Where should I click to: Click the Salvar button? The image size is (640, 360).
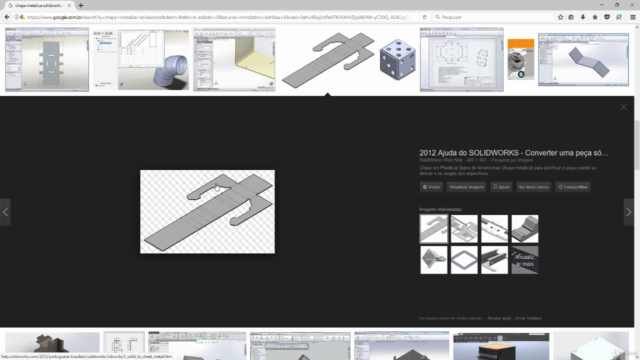pyautogui.click(x=501, y=187)
